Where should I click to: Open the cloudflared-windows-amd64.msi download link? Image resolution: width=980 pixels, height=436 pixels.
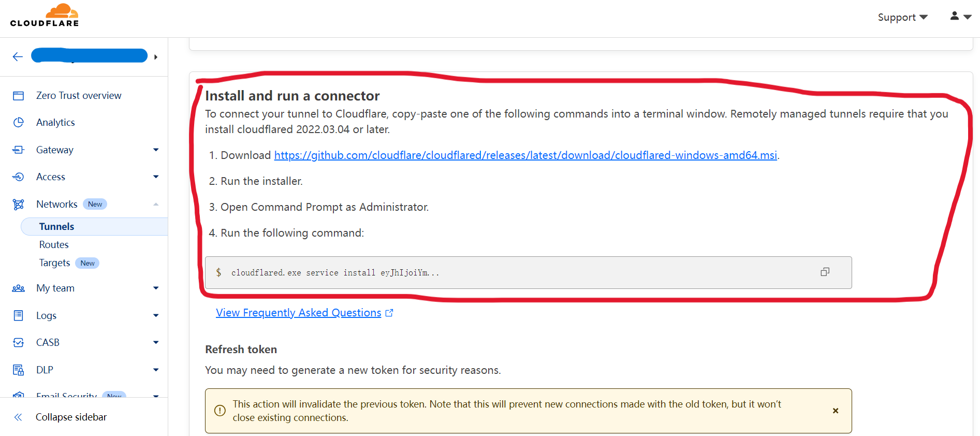(525, 155)
